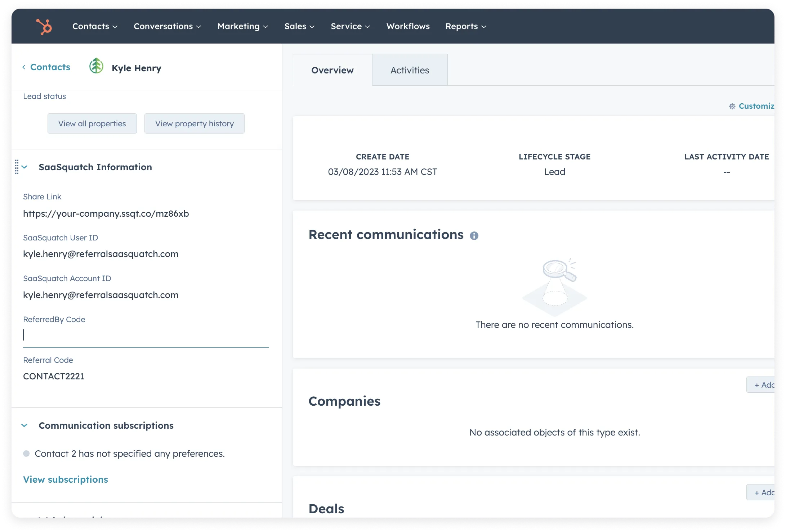Screen dimensions: 786x532
Task: Click the Lead status property label
Action: (x=45, y=96)
